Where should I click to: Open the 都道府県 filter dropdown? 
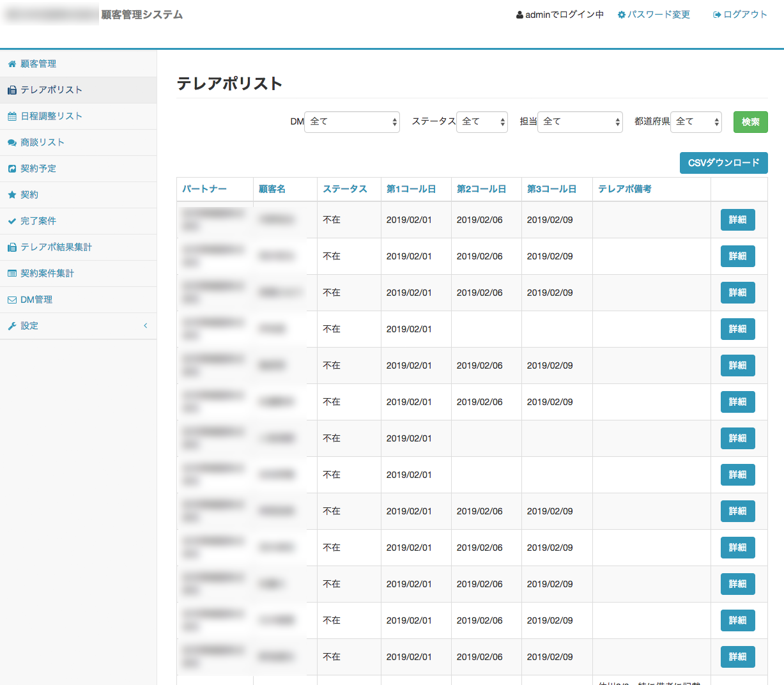point(696,122)
